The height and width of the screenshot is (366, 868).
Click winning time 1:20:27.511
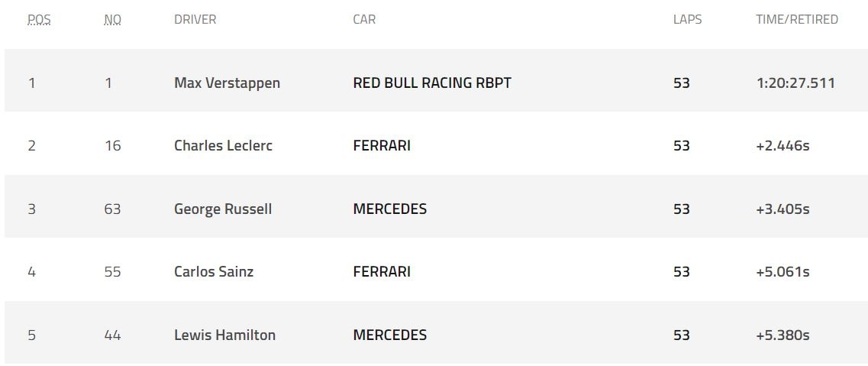point(795,83)
